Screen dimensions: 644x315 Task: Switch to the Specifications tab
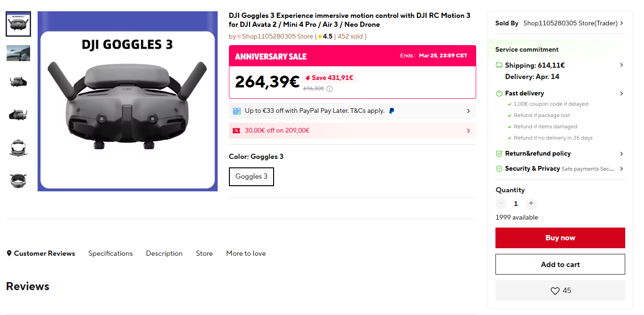pyautogui.click(x=110, y=253)
